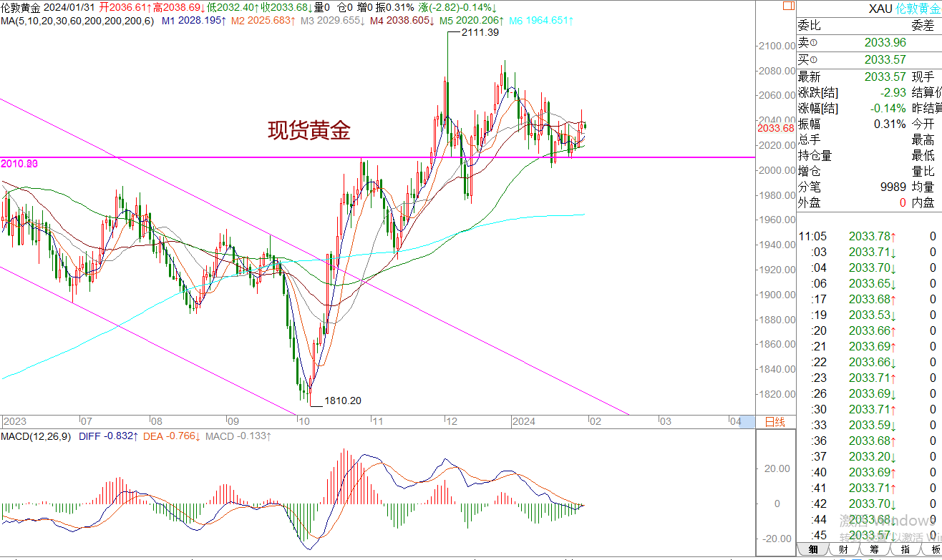Click the 涨跌[结] value -2.93

(x=893, y=92)
